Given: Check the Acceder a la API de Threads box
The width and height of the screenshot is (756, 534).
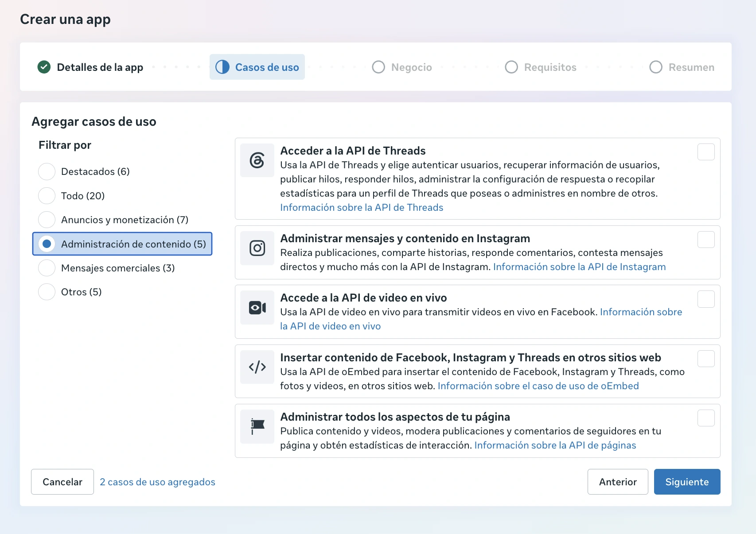Looking at the screenshot, I should click(706, 152).
